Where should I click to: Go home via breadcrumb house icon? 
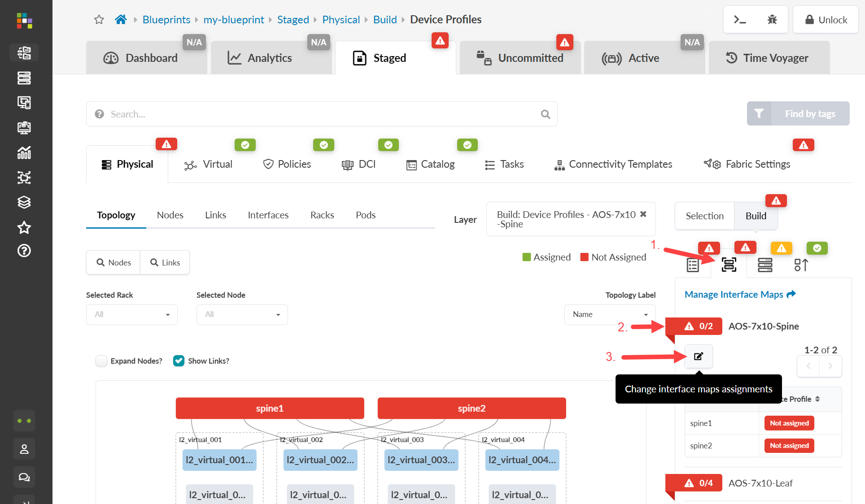[x=121, y=20]
